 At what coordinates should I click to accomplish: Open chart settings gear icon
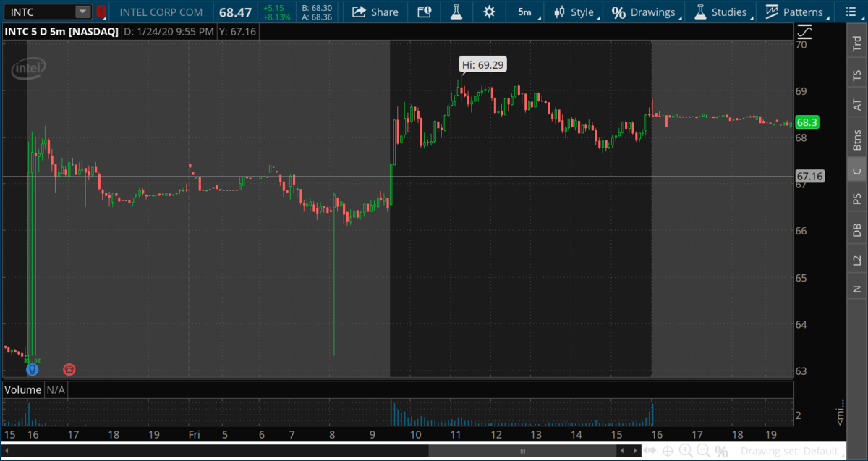(x=489, y=12)
